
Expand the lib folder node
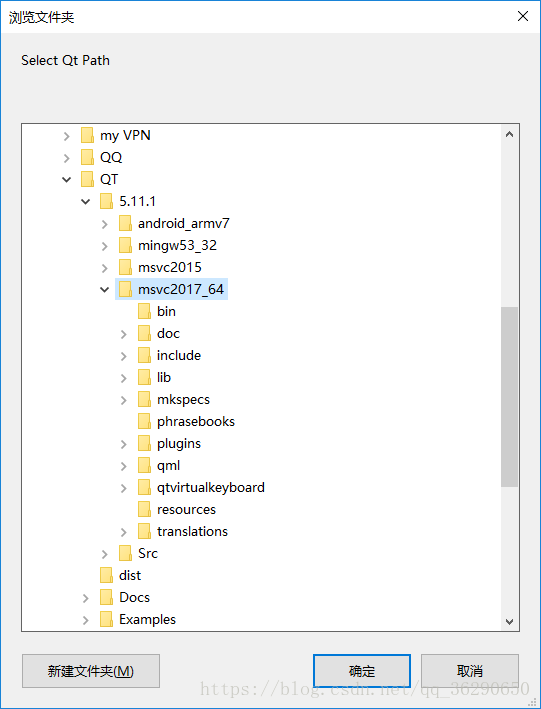(124, 378)
